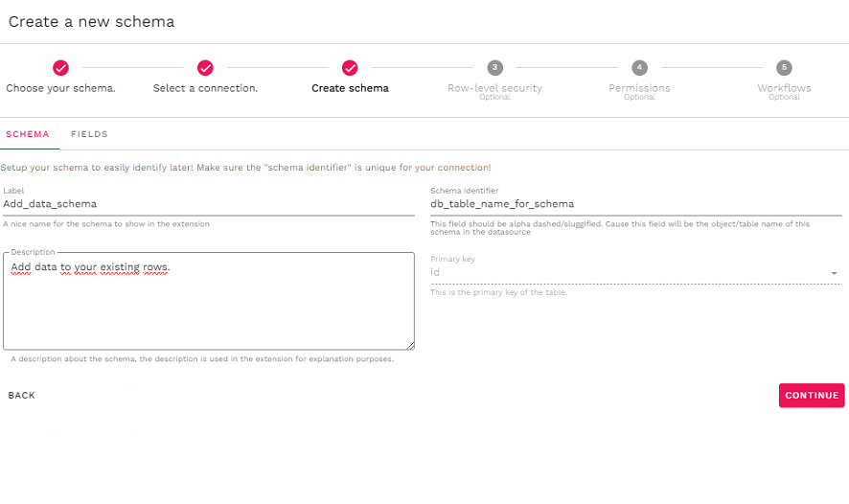Select the SCHEMA tab
Viewport: 849px width, 504px height.
tap(28, 135)
